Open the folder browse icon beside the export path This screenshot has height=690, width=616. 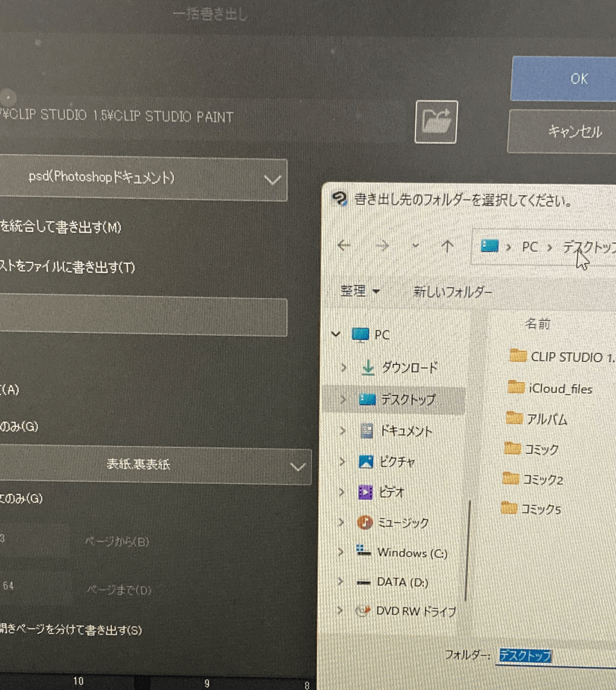tap(436, 122)
